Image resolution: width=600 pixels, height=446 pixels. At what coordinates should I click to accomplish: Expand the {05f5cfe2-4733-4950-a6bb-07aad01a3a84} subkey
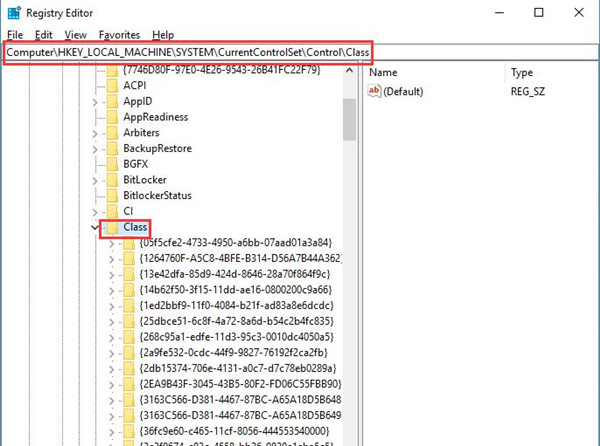pyautogui.click(x=111, y=244)
